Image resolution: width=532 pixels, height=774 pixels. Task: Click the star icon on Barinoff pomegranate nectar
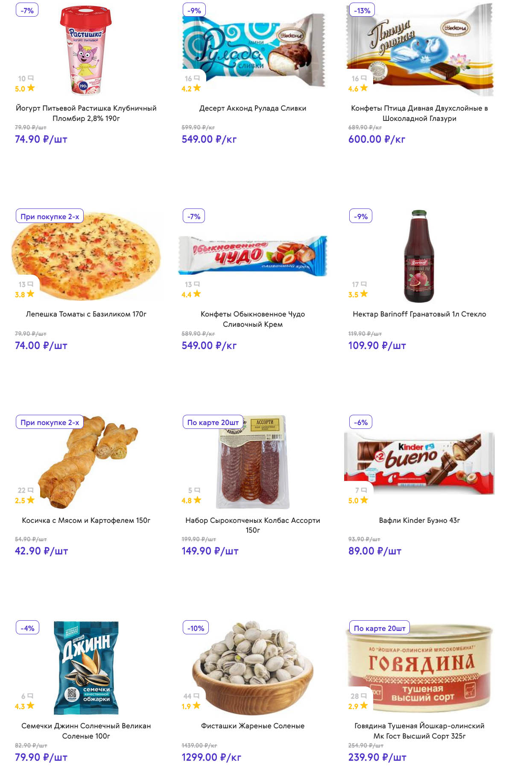click(x=364, y=294)
